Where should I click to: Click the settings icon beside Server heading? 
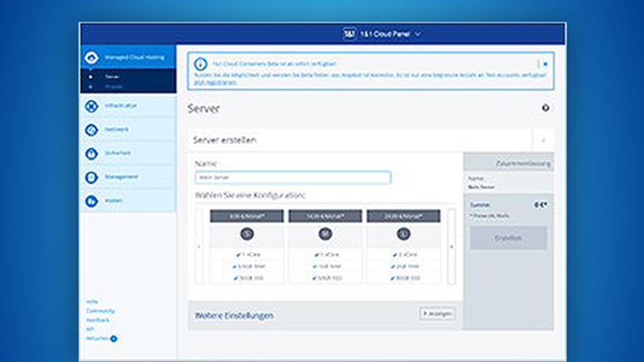pos(546,108)
